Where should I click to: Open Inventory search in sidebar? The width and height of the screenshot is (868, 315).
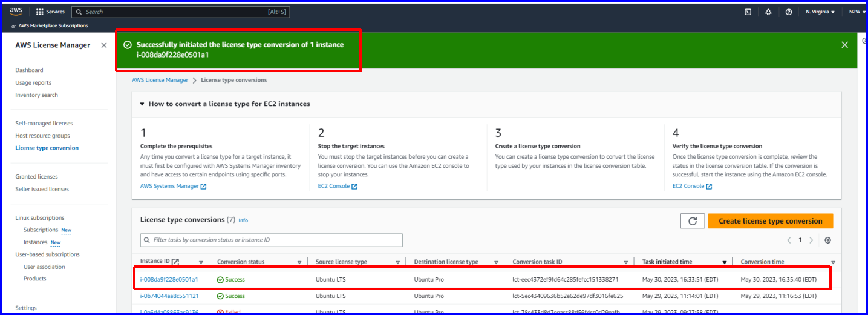coord(37,94)
